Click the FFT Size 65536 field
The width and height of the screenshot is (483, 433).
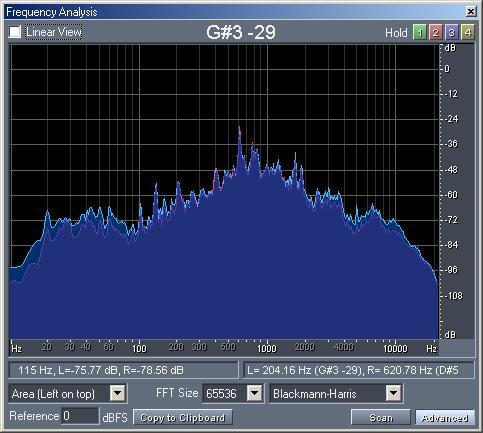[232, 394]
